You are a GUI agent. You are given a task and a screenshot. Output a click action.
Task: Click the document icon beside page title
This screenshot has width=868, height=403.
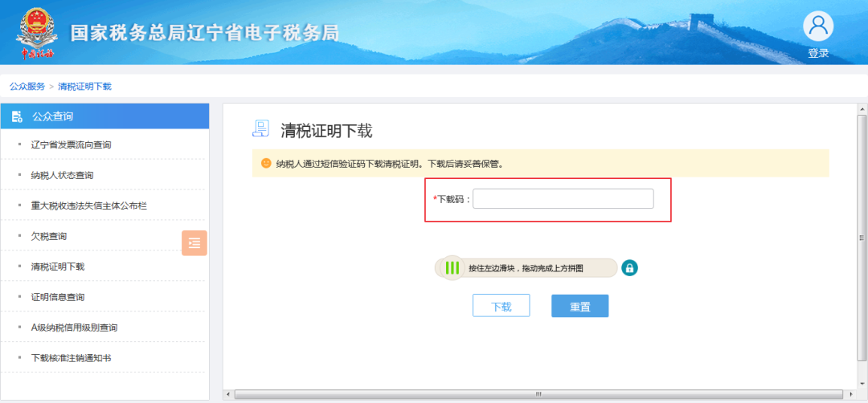tap(260, 128)
